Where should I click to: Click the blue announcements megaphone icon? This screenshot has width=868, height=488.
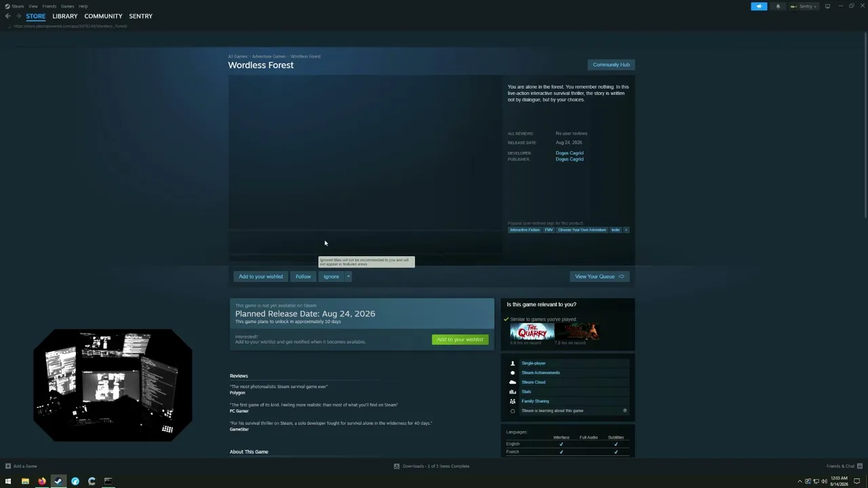pyautogui.click(x=759, y=6)
